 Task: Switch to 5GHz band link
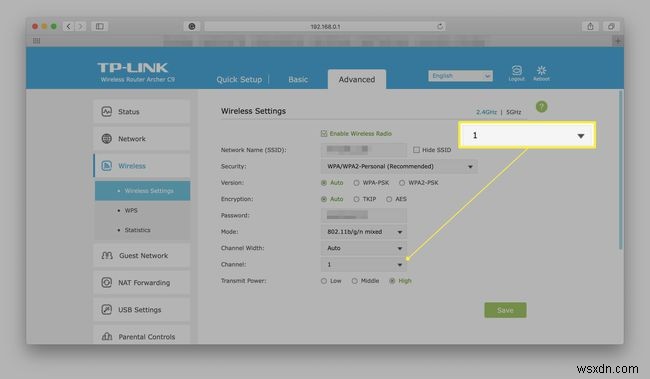pos(514,112)
